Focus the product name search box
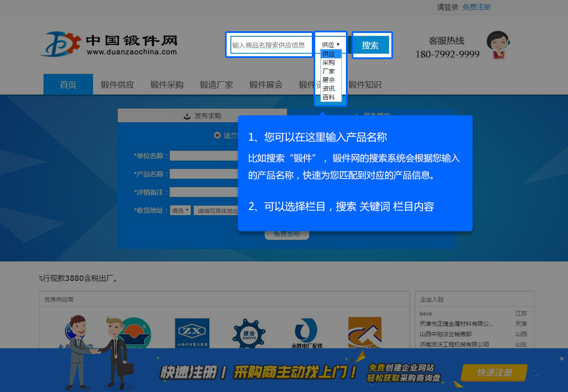This screenshot has height=392, width=568. (270, 44)
